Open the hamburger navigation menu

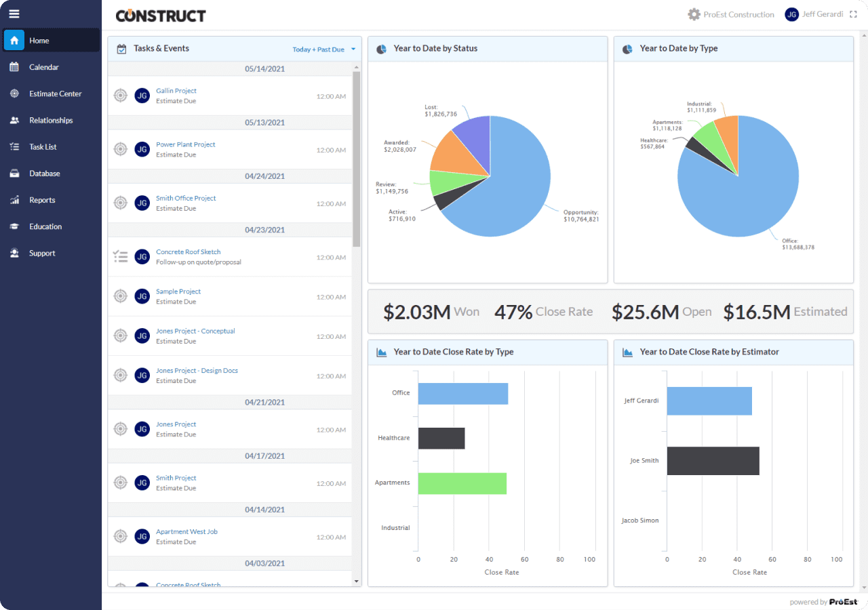14,14
